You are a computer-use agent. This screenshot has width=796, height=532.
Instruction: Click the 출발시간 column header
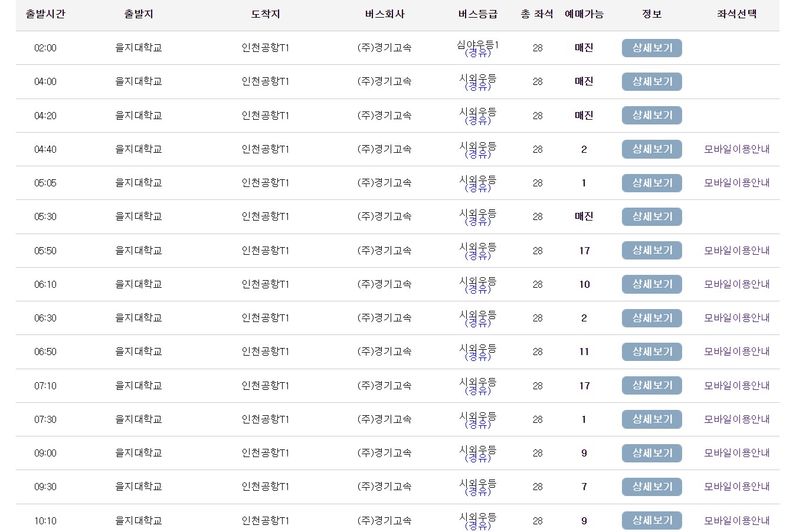tap(45, 14)
